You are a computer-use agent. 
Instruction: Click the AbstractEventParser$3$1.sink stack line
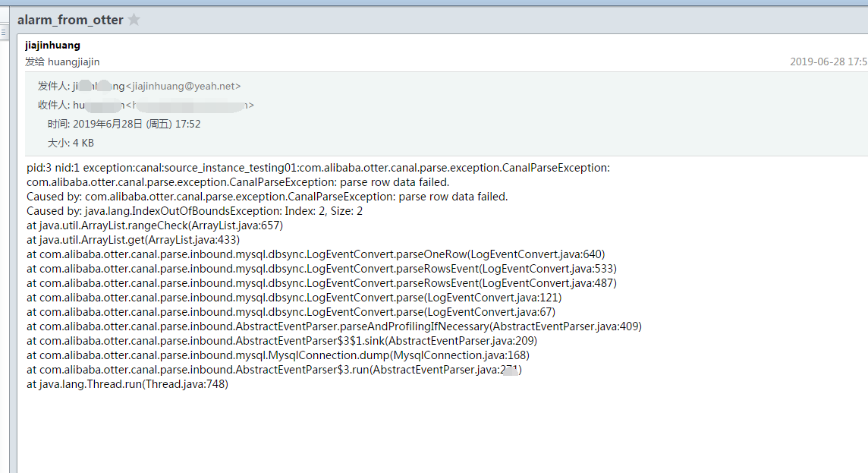[282, 341]
